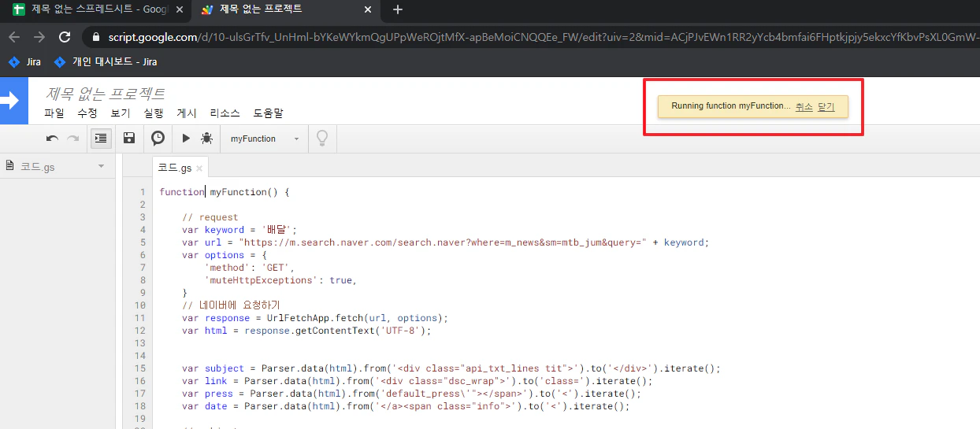Click the 'method': 'GET' line

(x=249, y=268)
